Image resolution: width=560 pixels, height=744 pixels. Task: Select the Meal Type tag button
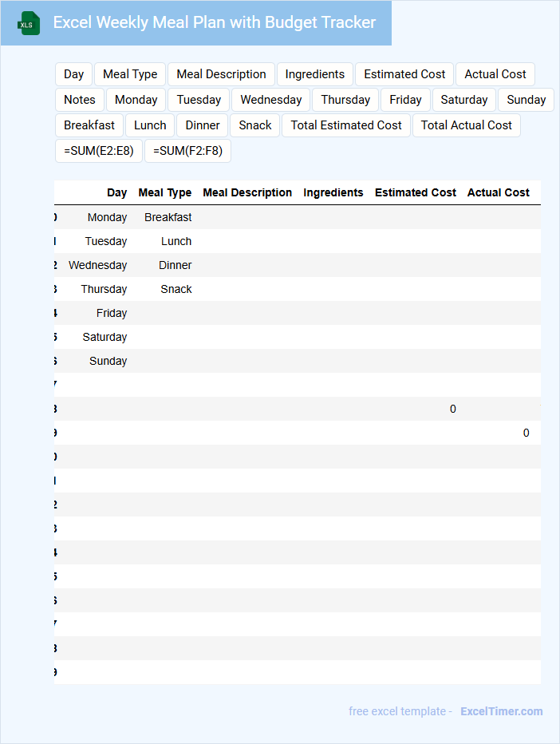coord(130,74)
